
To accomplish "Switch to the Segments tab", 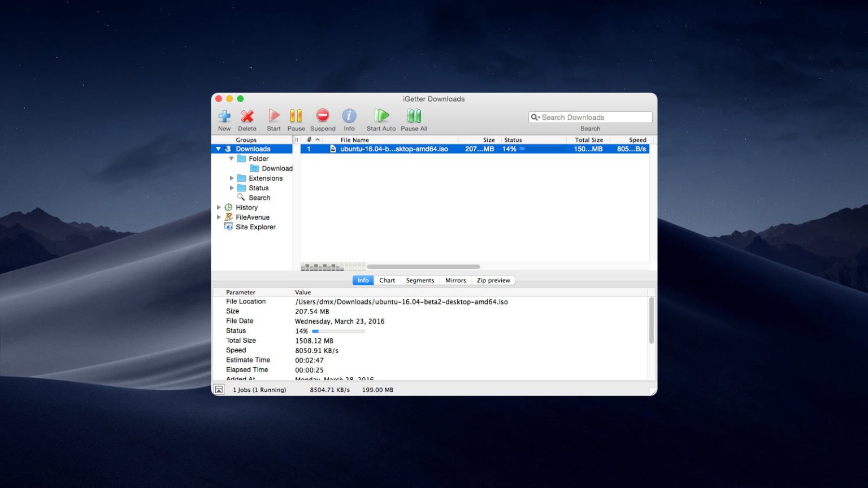I will pyautogui.click(x=420, y=280).
